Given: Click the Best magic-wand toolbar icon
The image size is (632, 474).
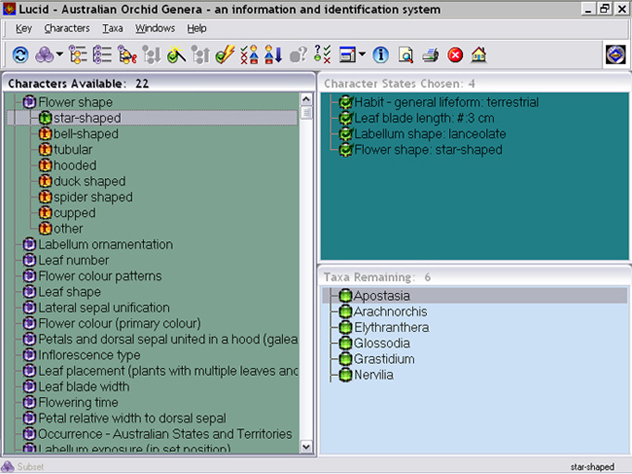Looking at the screenshot, I should tap(176, 55).
